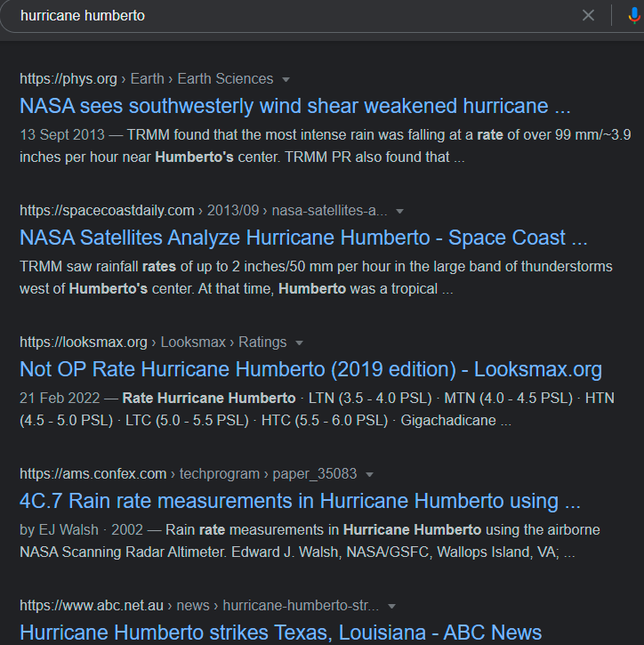The height and width of the screenshot is (645, 644).
Task: Click the https://www.abc.net.au › news breadcrumb
Action: click(199, 605)
